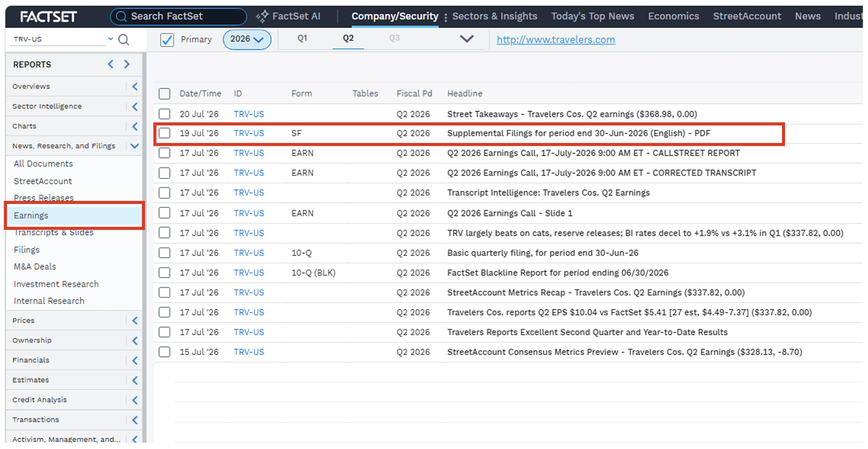Click the magnifier icon beside the TRV-US ticker box
868x449 pixels.
point(124,40)
